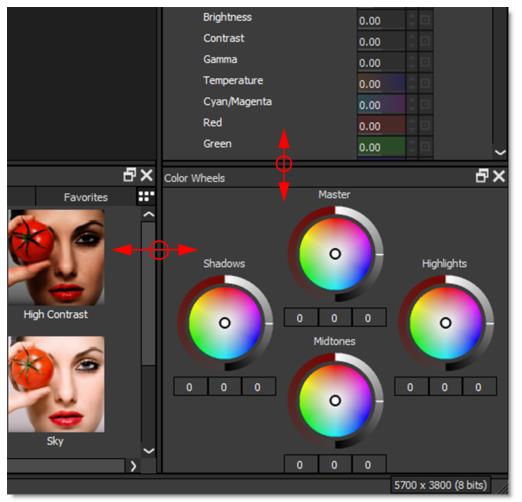Click presets scroll up chevron
This screenshot has width=522, height=502.
149,215
